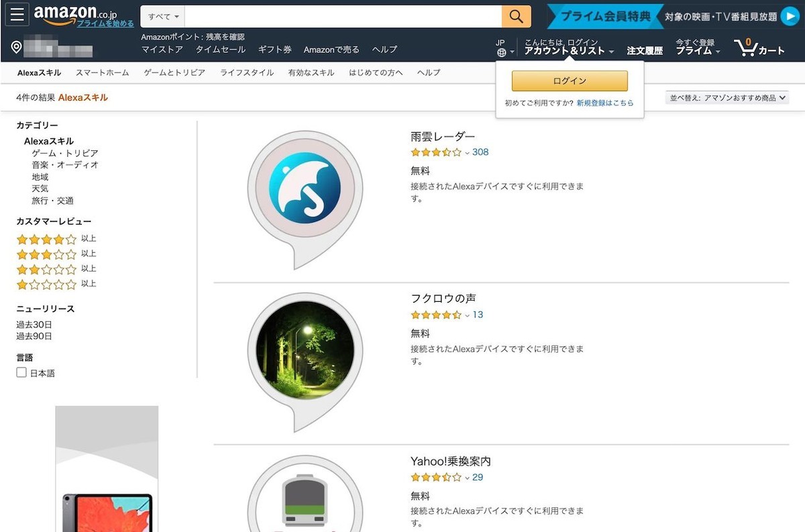Click Yahoo!乗換案内 star rating
805x532 pixels.
(x=436, y=478)
